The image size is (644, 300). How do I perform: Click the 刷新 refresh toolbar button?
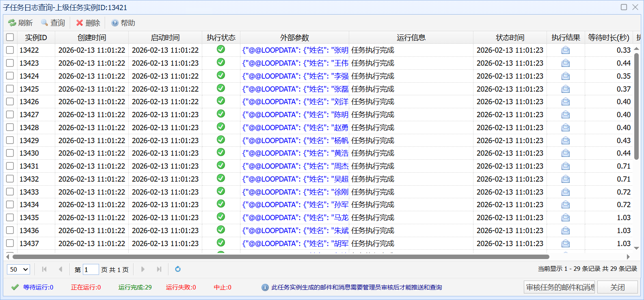pos(20,23)
